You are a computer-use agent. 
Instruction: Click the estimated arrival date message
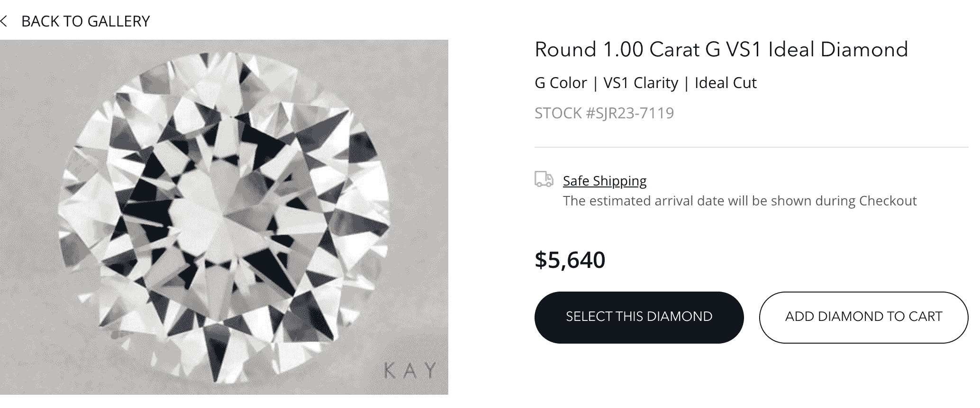(x=740, y=201)
